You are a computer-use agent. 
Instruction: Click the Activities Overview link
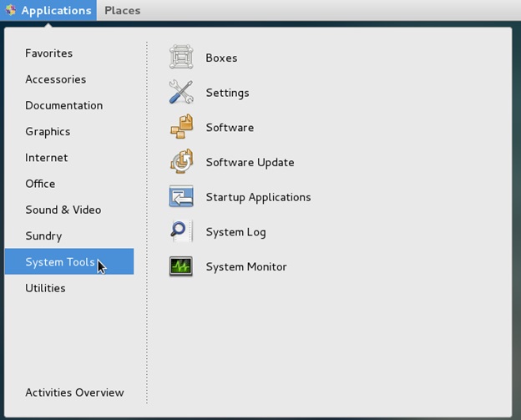coord(74,392)
